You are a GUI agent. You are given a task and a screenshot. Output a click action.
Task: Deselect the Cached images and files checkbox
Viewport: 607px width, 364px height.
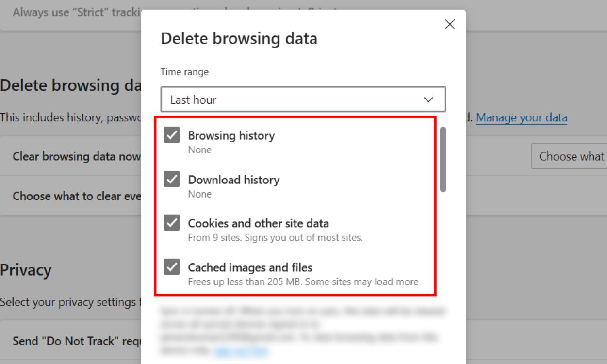click(172, 267)
